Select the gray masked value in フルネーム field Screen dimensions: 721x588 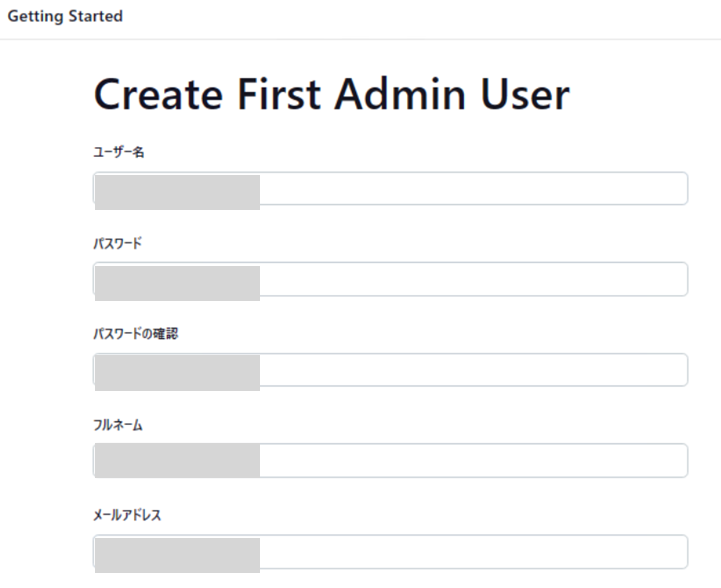(177, 461)
